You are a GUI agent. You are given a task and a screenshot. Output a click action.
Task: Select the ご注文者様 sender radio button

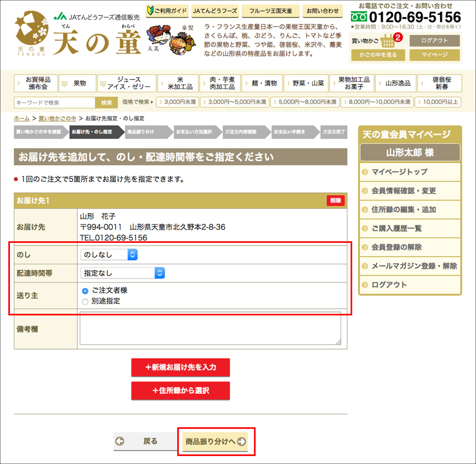click(x=85, y=291)
